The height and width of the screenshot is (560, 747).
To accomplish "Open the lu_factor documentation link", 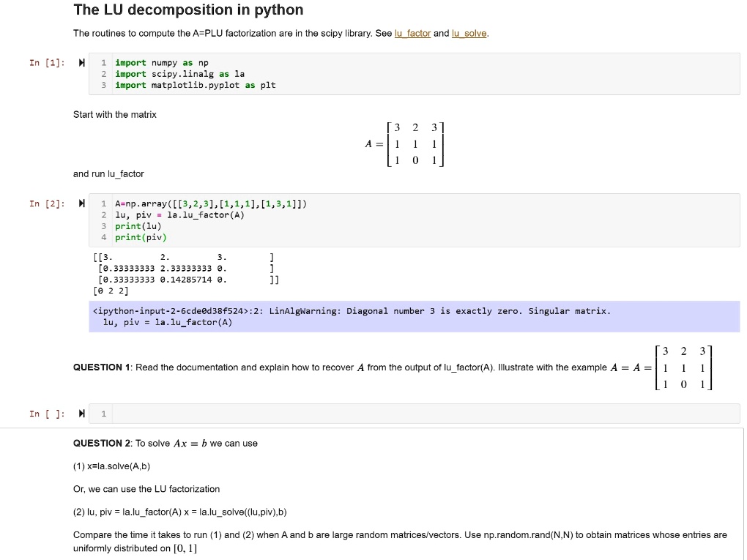I will point(412,34).
